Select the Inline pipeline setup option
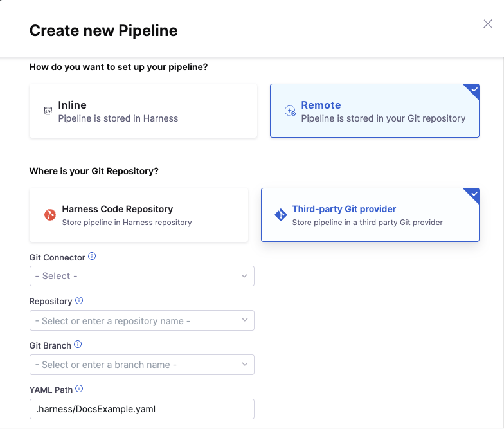 point(143,111)
